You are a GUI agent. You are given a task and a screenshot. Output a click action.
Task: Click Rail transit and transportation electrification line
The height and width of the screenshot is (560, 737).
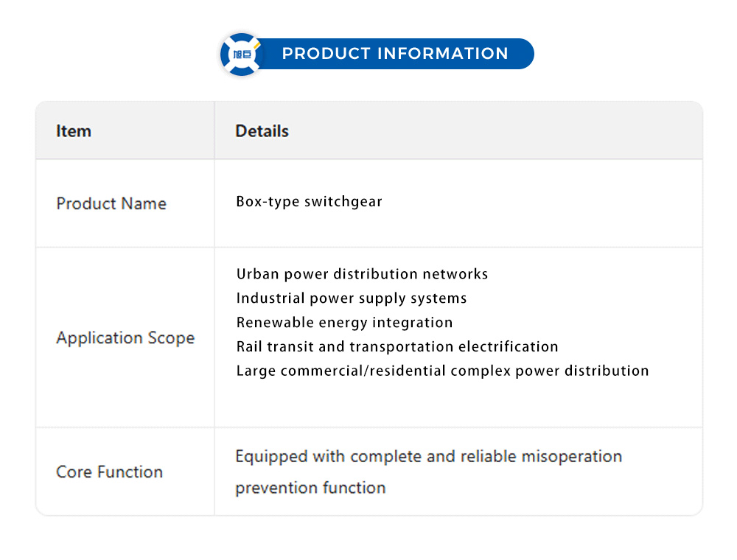point(397,346)
